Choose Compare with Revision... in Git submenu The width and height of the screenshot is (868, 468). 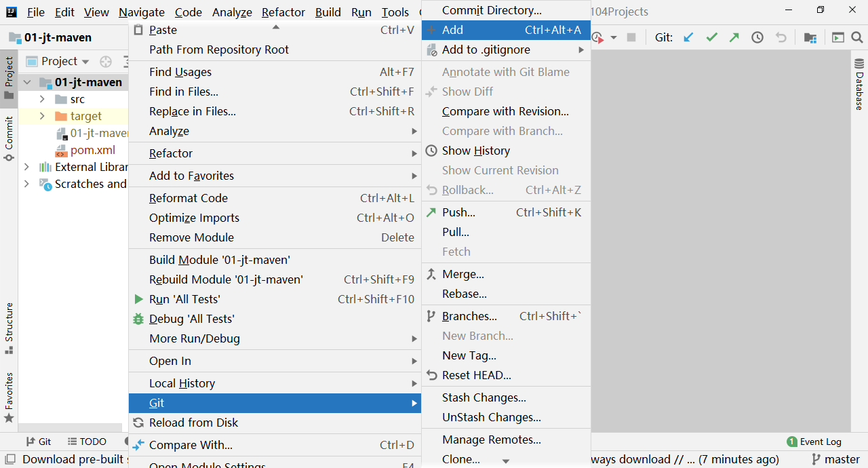pos(506,111)
